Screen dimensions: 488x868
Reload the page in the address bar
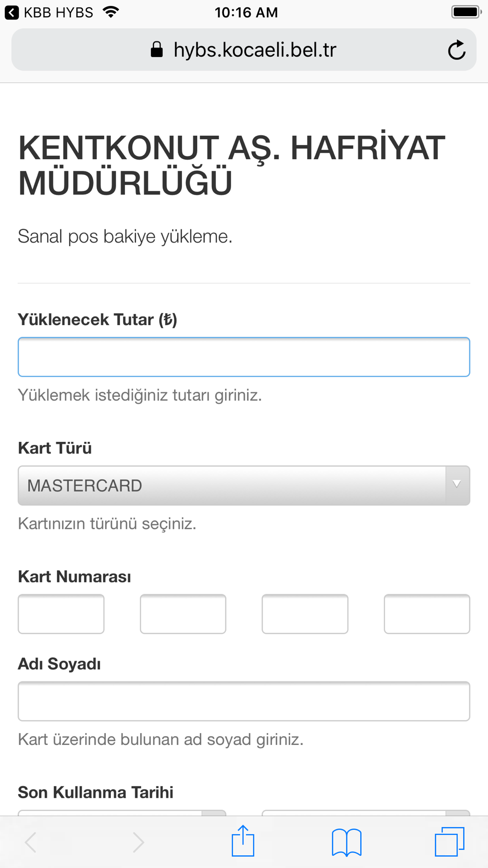click(457, 50)
